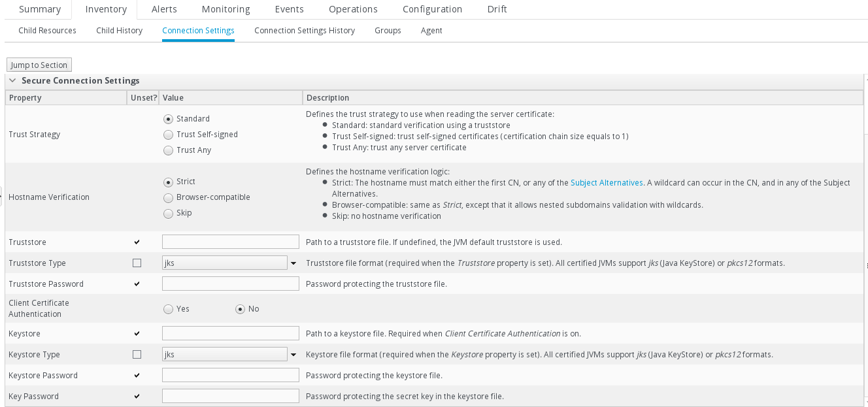This screenshot has height=407, width=868.
Task: Uncheck the Truststore Password unset checkmark
Action: click(137, 284)
